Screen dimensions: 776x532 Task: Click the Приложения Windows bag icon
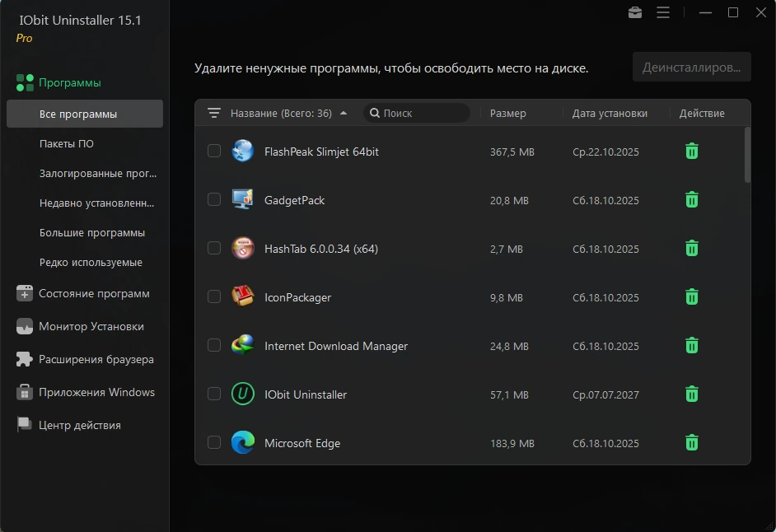coord(24,392)
